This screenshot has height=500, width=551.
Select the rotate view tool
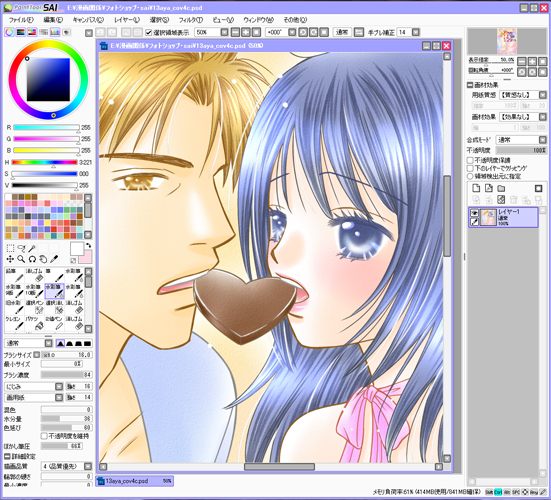32,259
